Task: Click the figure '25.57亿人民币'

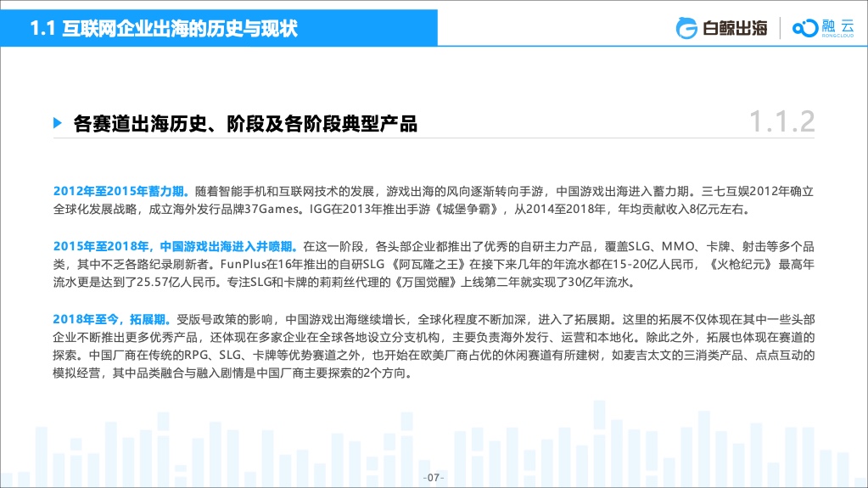Action: pyautogui.click(x=176, y=283)
